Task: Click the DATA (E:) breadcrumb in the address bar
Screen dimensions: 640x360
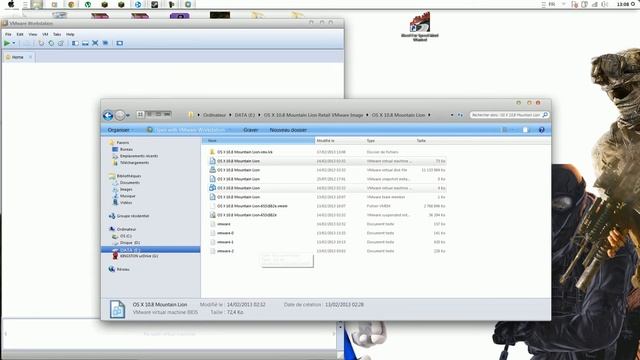Action: click(244, 115)
